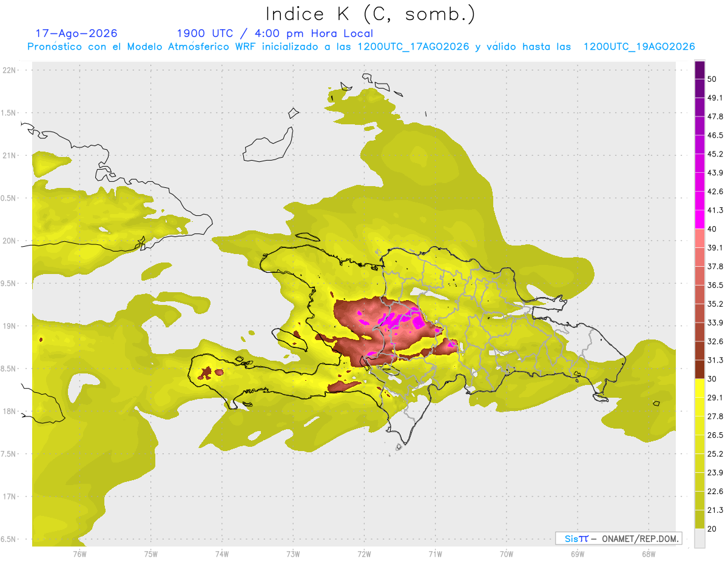The height and width of the screenshot is (562, 728).
Task: Click the '73W' longitude label
Action: click(x=293, y=554)
